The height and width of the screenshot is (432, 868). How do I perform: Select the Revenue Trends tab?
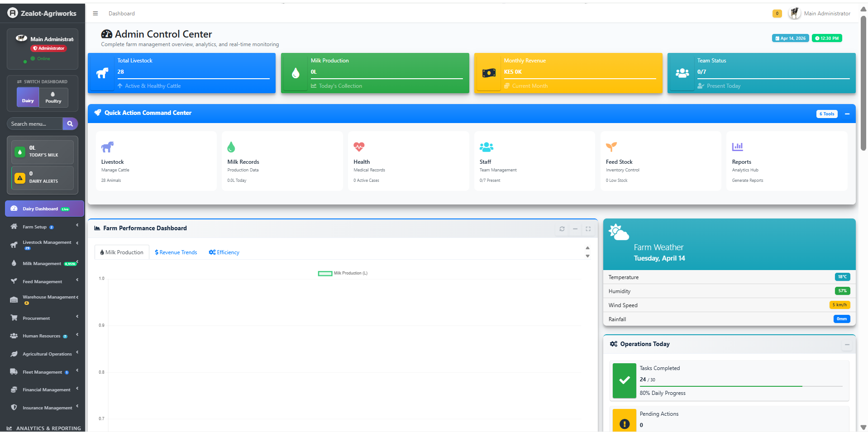176,252
